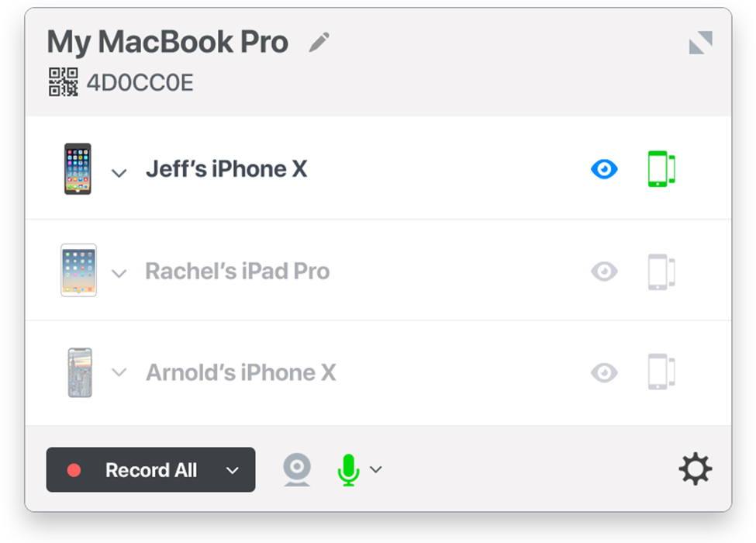756x543 pixels.
Task: Click the device frame icon for Arnold's iPhone X
Action: pos(661,372)
